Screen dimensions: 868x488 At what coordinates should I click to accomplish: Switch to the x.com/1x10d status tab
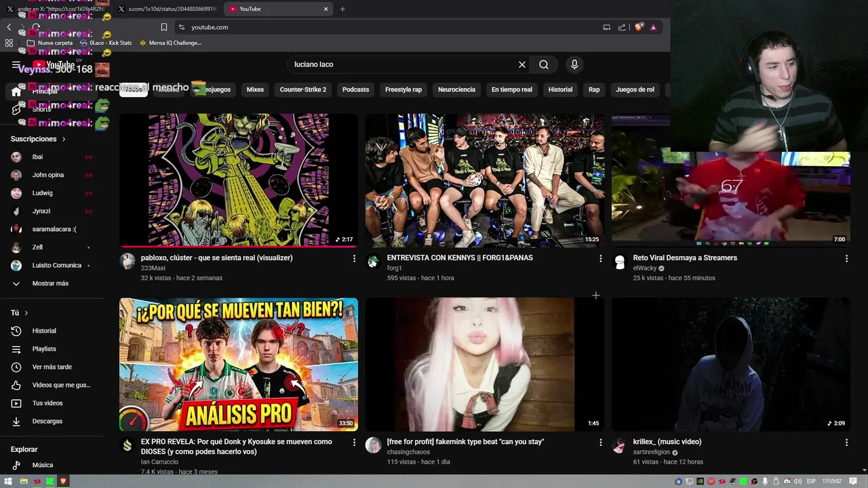(x=167, y=9)
